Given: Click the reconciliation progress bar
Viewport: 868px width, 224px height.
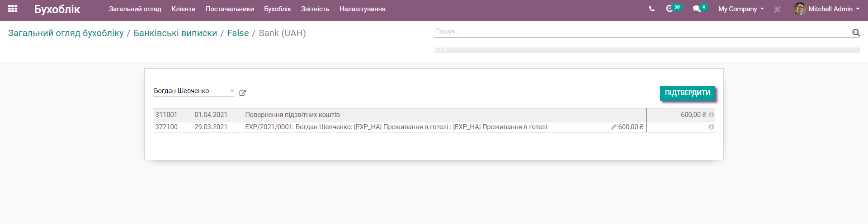Looking at the screenshot, I should click(647, 50).
